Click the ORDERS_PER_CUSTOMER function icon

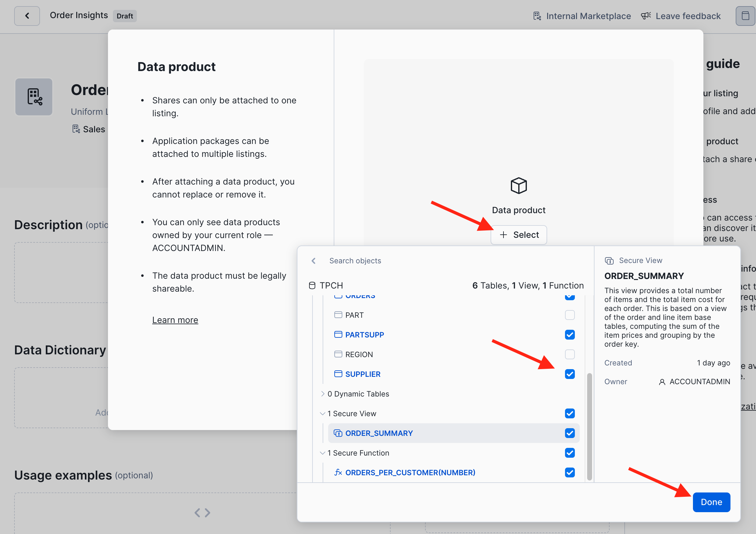[338, 472]
